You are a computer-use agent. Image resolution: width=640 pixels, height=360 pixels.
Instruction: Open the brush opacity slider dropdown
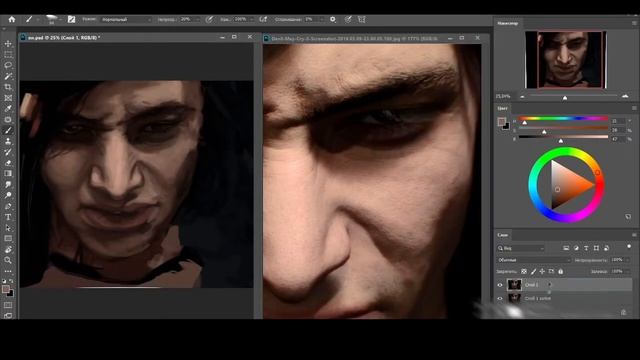coord(198,19)
